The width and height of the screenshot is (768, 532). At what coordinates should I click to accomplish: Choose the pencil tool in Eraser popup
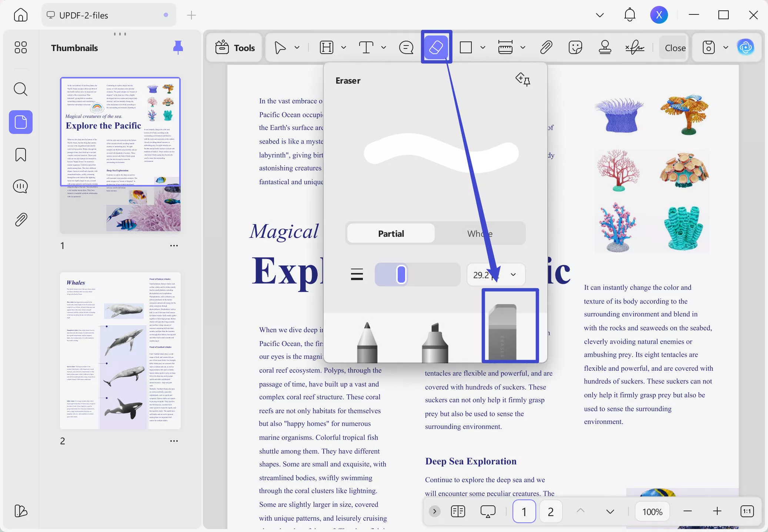pyautogui.click(x=367, y=342)
